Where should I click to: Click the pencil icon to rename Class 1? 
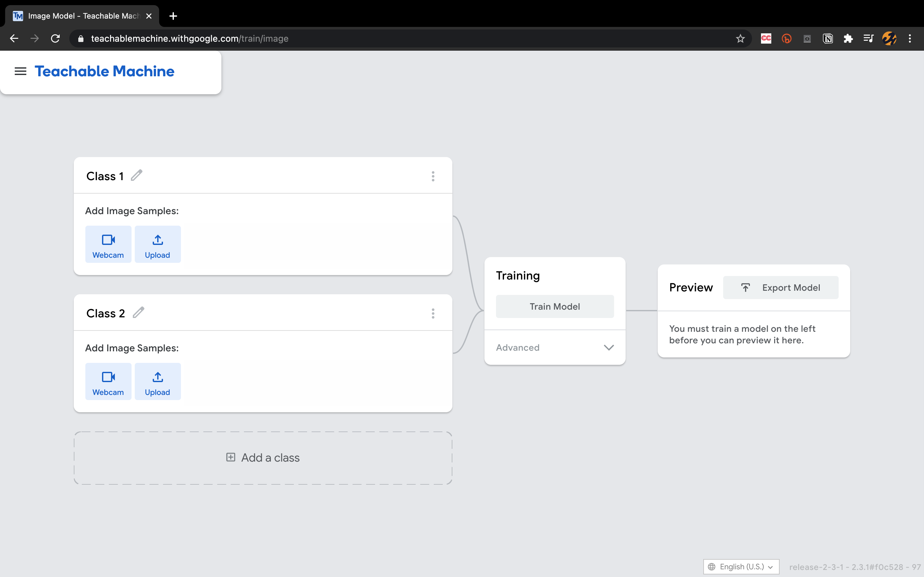click(x=136, y=176)
